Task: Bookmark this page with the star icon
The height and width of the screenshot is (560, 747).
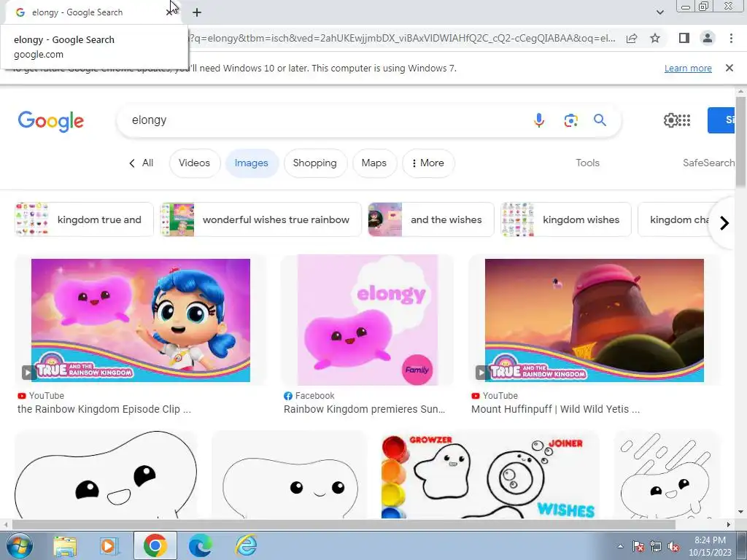Action: point(655,39)
